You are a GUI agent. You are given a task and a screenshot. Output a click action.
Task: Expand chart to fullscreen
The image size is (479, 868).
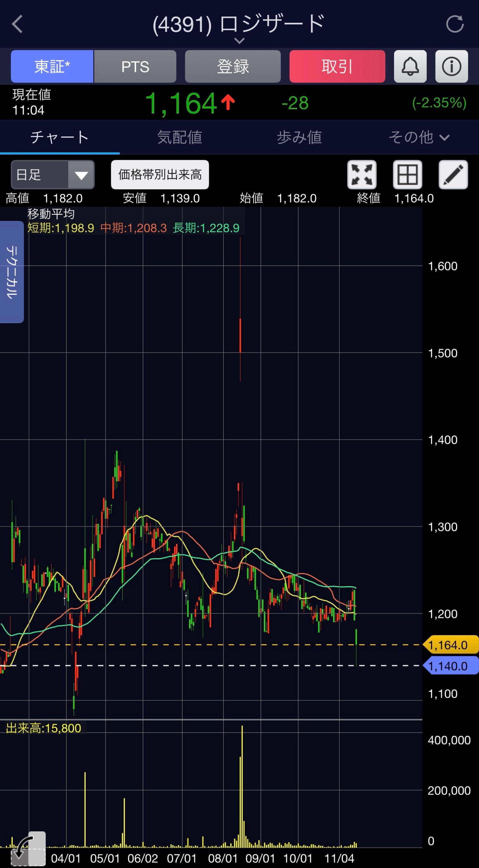tap(362, 175)
